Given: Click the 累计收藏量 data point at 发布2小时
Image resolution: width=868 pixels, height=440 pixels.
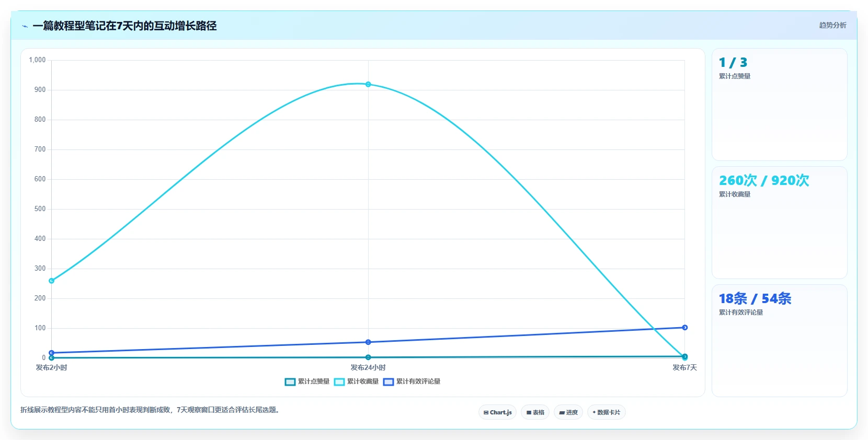Looking at the screenshot, I should tap(51, 281).
